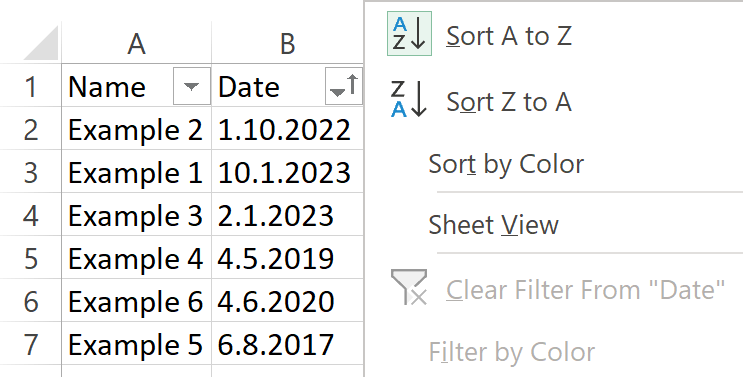Image resolution: width=743 pixels, height=377 pixels.
Task: Select row 7 header
Action: [x=31, y=344]
